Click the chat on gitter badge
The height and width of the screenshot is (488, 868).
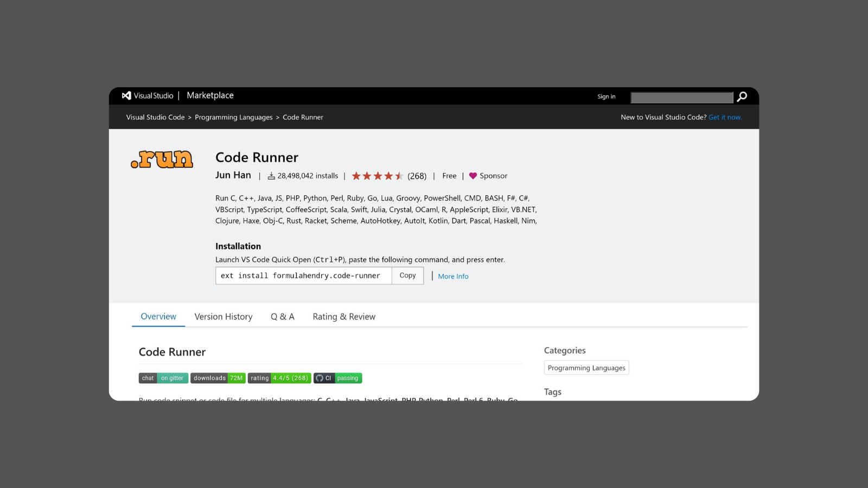coord(163,378)
